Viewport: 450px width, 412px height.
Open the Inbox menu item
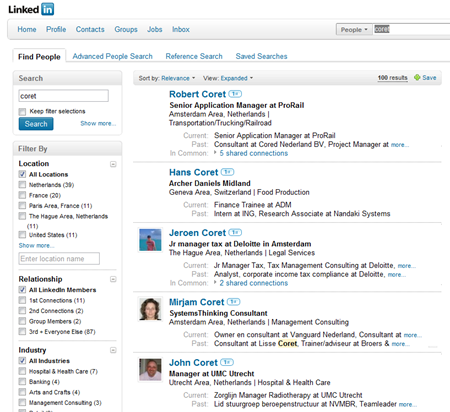click(x=181, y=29)
